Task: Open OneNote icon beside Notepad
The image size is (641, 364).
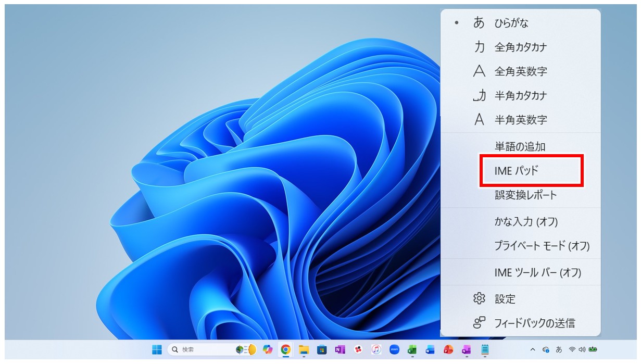Action: pos(466,349)
